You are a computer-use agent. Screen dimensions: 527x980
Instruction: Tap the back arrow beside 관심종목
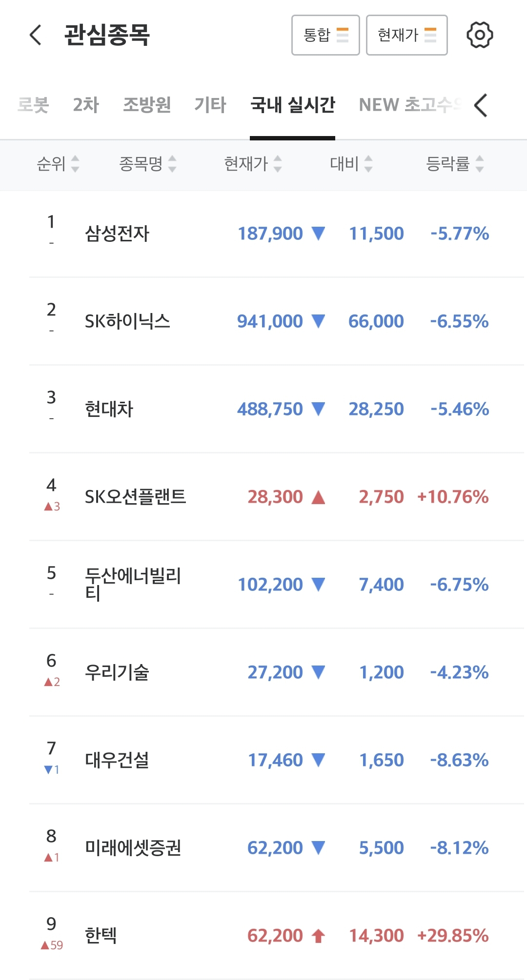pos(36,35)
